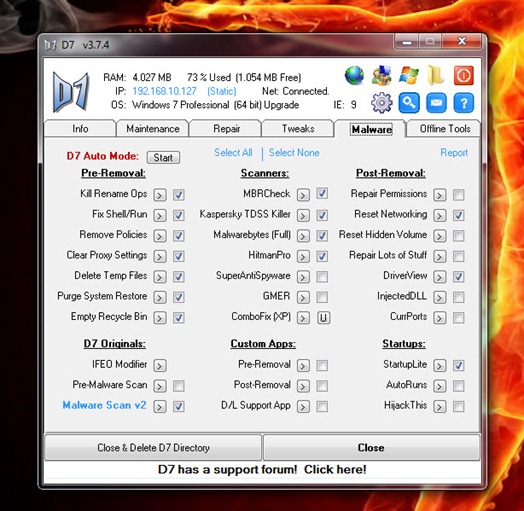
Task: Open the Tweaks tab
Action: click(x=298, y=129)
